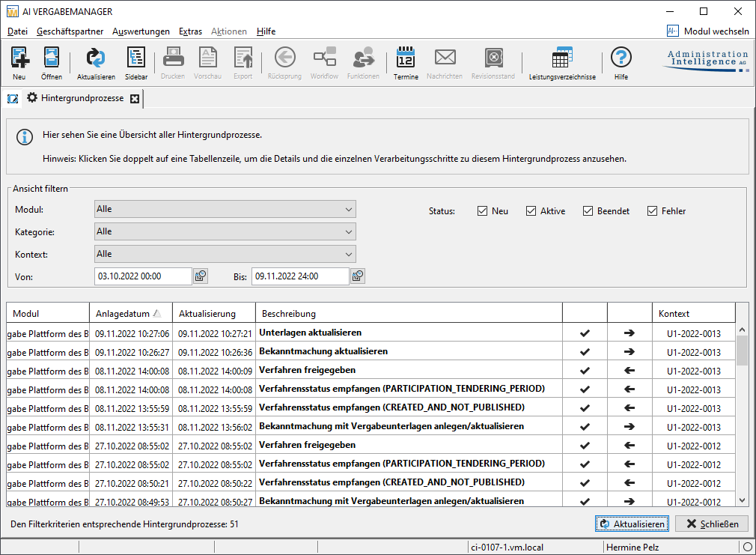The height and width of the screenshot is (555, 756).
Task: Click the Schließen button
Action: (x=712, y=524)
